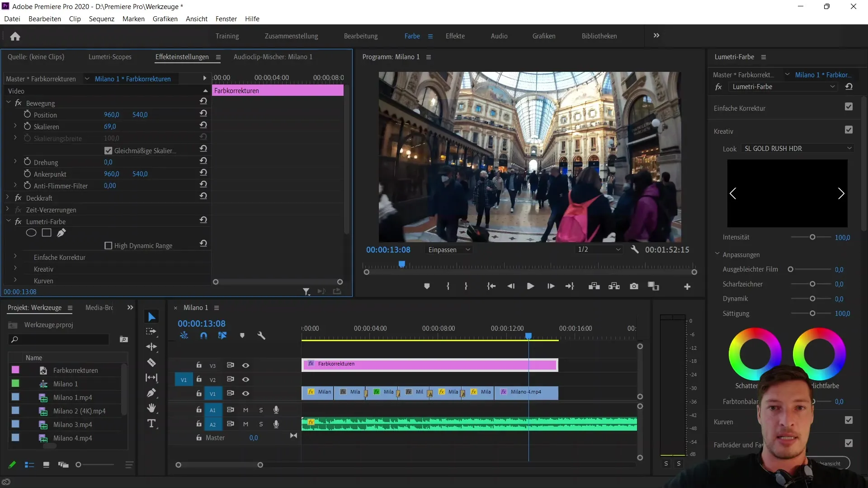Toggle Linked Selection in timeline
The image size is (868, 488).
point(222,335)
